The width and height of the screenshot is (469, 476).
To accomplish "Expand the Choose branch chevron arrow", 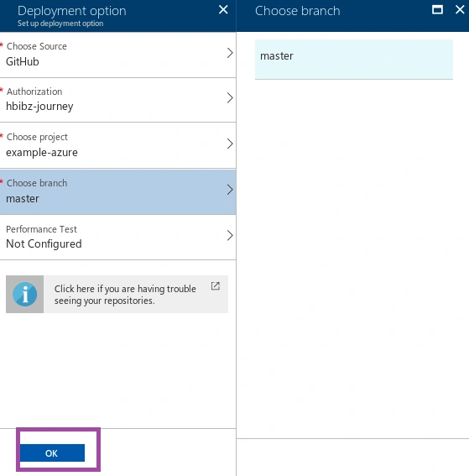I will tap(230, 190).
